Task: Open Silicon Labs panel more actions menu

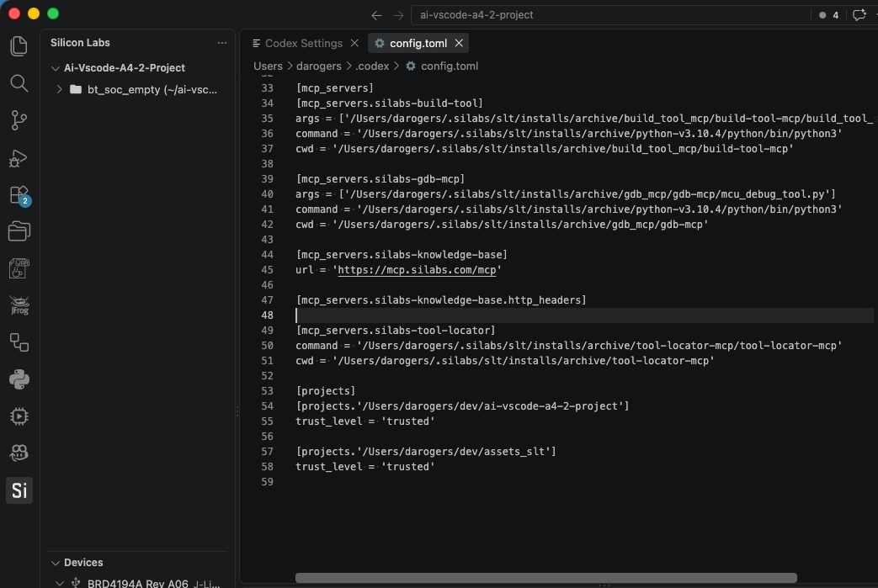Action: click(x=221, y=43)
